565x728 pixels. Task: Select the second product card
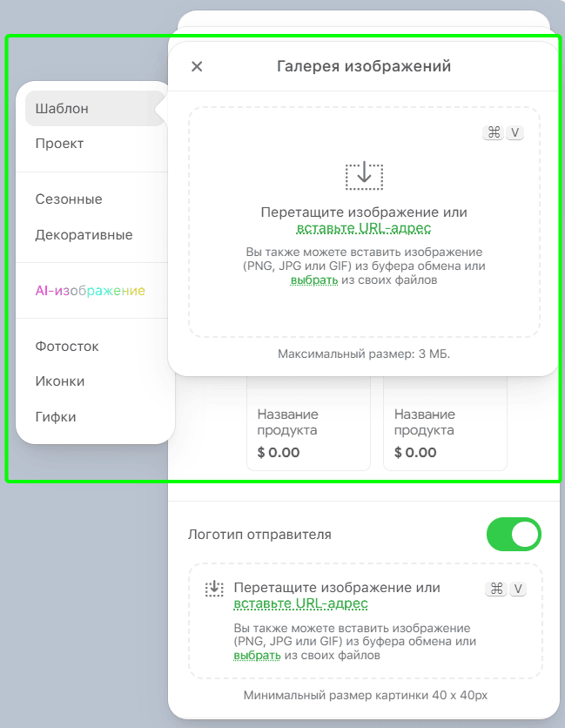pos(443,427)
